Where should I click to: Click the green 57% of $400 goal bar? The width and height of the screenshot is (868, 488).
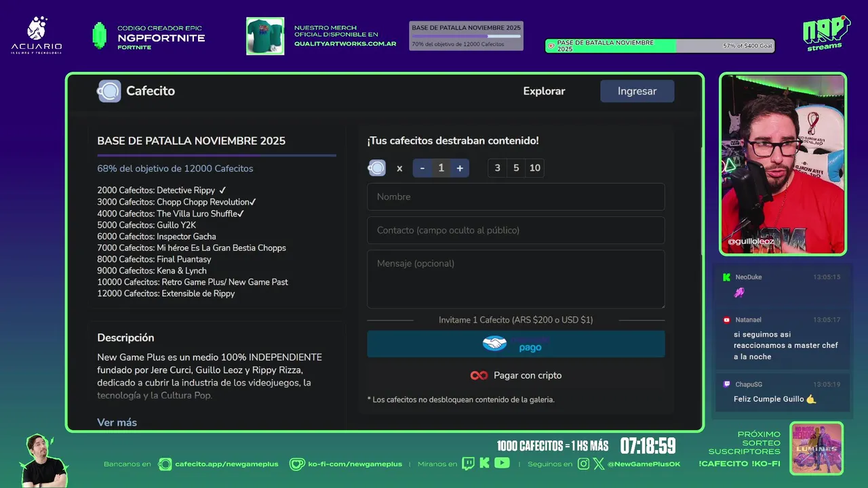[660, 46]
